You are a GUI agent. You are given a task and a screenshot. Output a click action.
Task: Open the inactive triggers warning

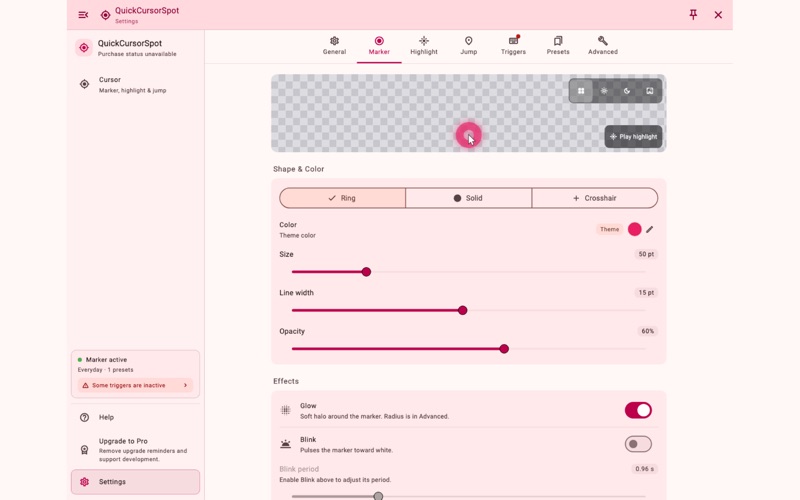pyautogui.click(x=135, y=385)
